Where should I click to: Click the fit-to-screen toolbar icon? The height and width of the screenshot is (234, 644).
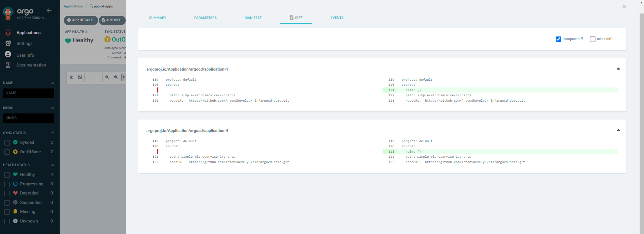click(80, 77)
